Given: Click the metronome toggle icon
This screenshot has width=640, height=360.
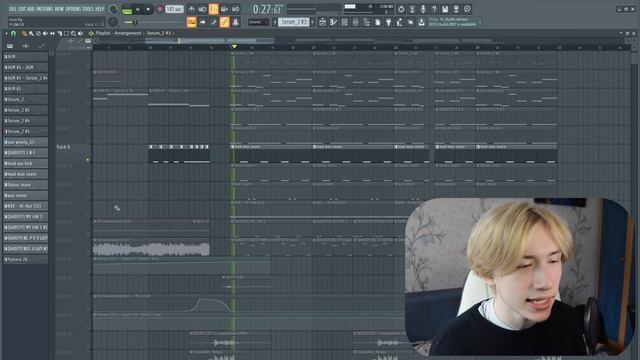Looking at the screenshot, I should pyautogui.click(x=191, y=9).
